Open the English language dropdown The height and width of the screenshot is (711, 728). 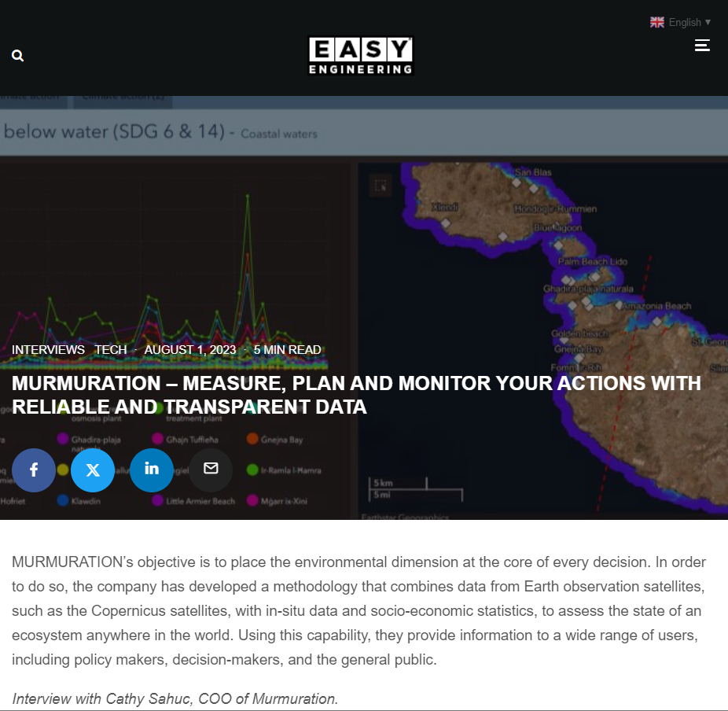(x=680, y=22)
